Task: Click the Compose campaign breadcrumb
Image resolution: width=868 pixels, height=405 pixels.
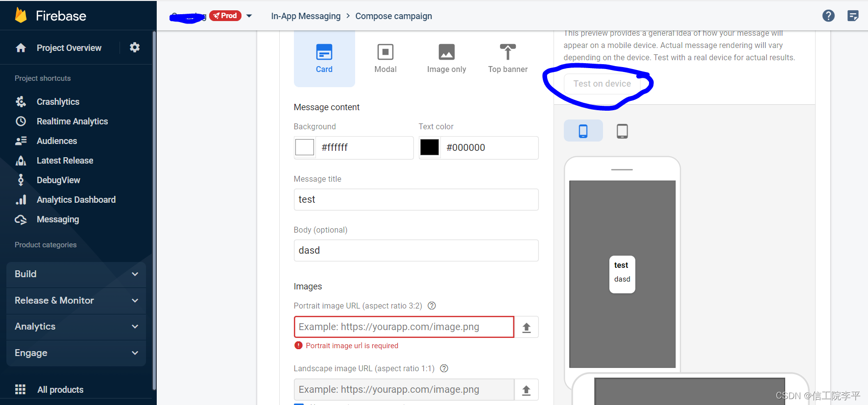Action: point(393,16)
